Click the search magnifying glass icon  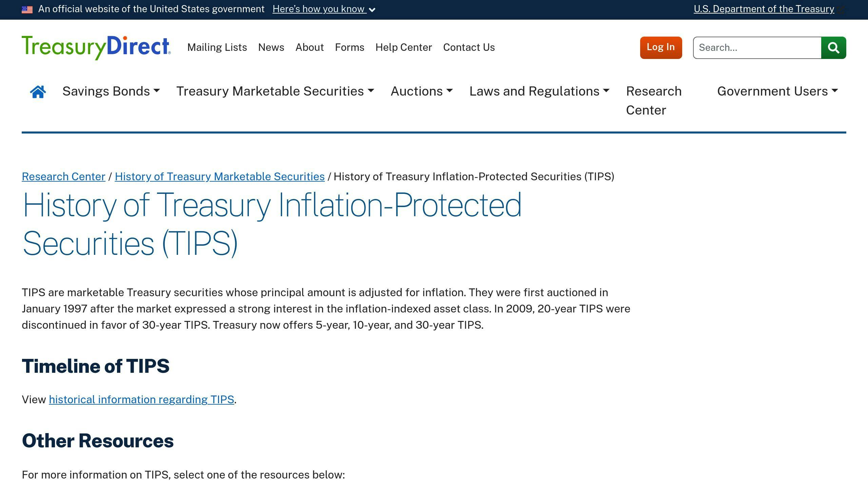(833, 47)
